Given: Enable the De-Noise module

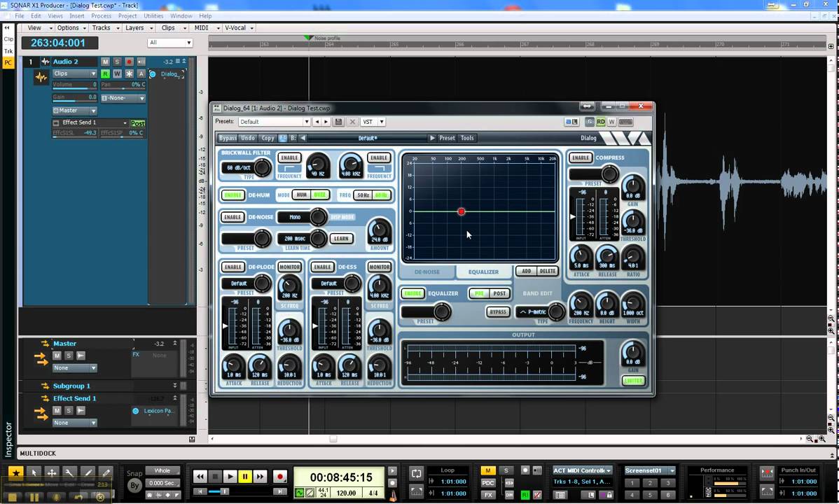Looking at the screenshot, I should point(233,217).
